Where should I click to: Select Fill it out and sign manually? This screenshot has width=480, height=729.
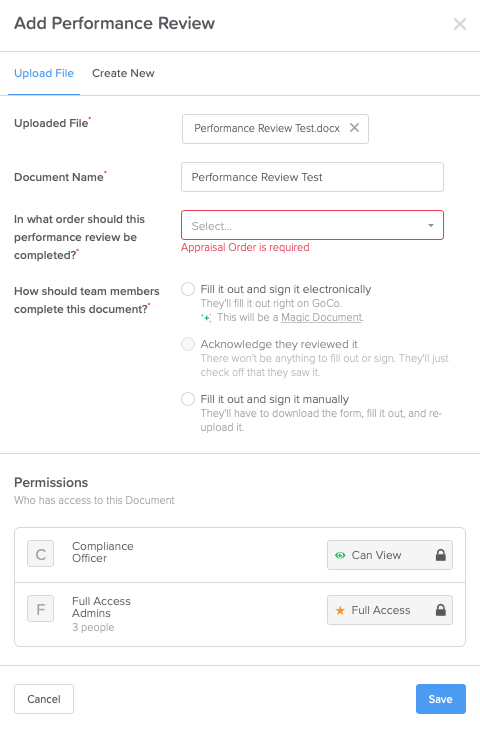pos(188,399)
